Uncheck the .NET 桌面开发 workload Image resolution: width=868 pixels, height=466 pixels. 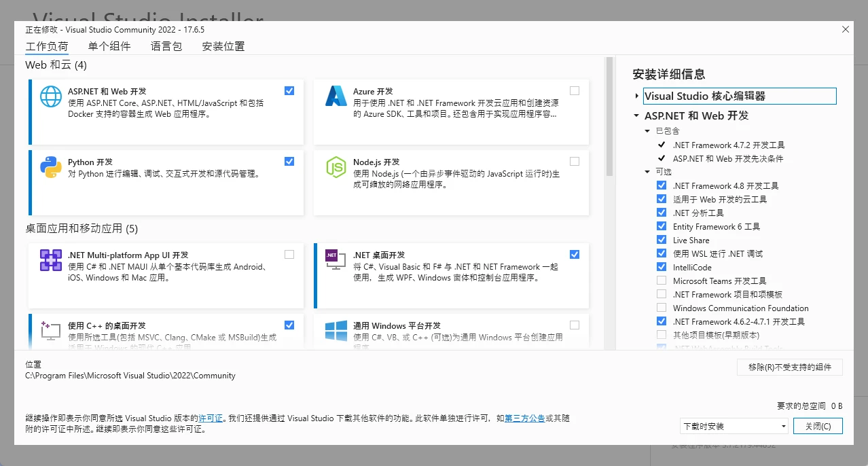point(575,254)
